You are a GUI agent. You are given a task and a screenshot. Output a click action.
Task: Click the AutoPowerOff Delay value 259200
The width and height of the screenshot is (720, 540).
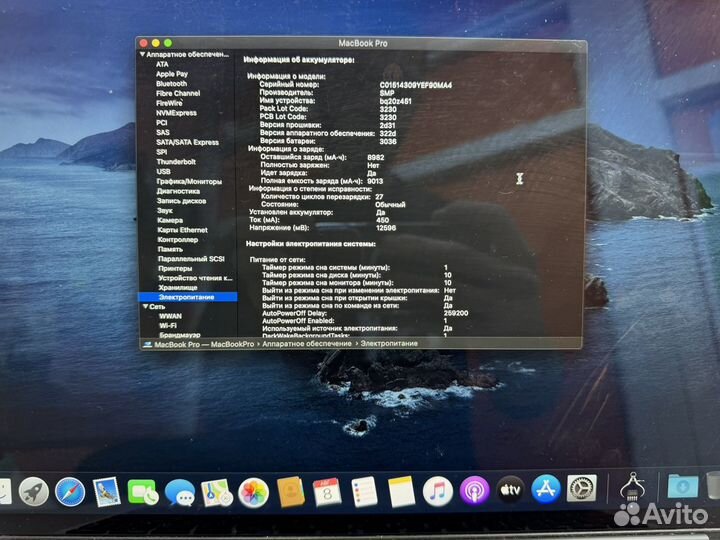(456, 313)
